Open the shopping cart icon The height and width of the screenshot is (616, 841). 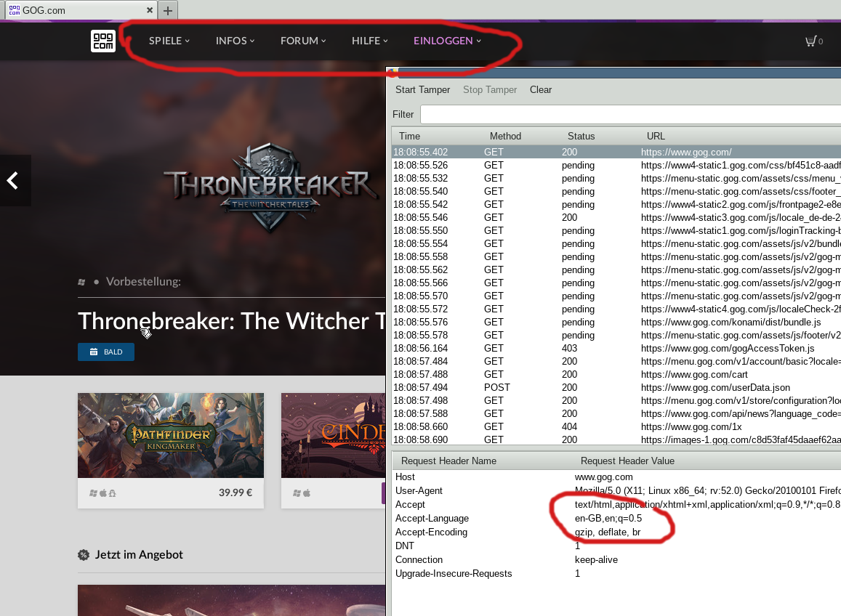pyautogui.click(x=811, y=41)
